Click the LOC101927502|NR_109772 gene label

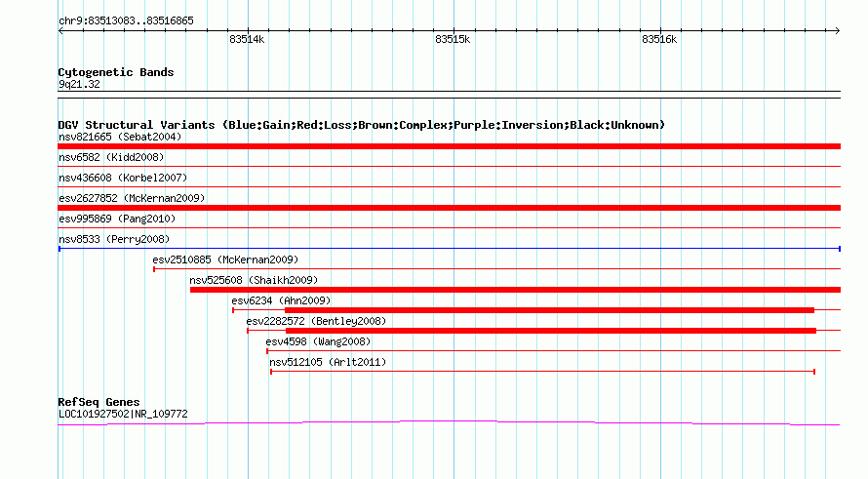pyautogui.click(x=123, y=414)
